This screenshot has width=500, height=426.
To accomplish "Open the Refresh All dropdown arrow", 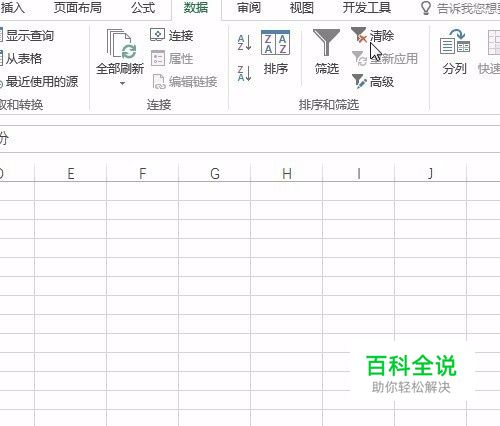I will pos(122,83).
